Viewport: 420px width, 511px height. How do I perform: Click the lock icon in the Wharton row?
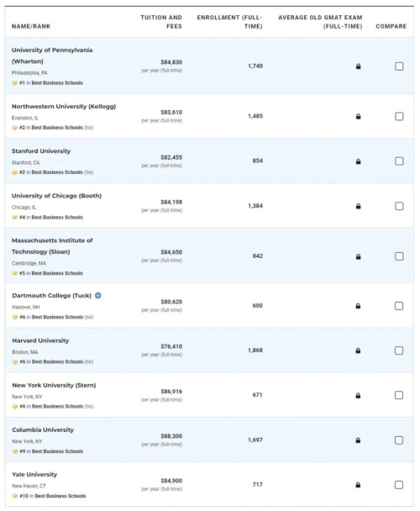pyautogui.click(x=358, y=66)
